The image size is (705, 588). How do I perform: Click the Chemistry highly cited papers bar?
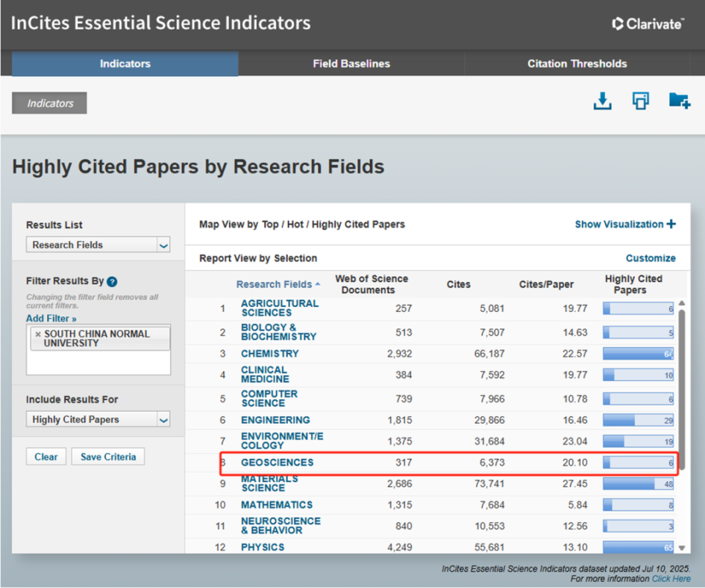click(x=637, y=354)
